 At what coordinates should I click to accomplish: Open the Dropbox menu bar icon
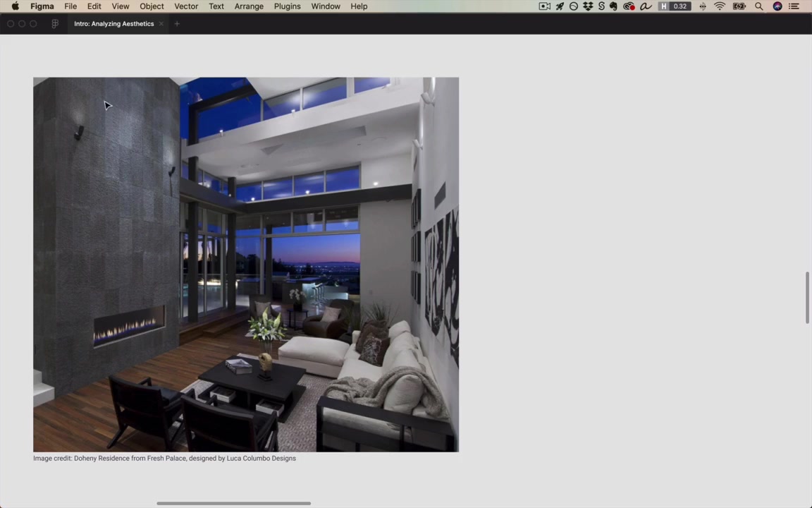tap(588, 6)
